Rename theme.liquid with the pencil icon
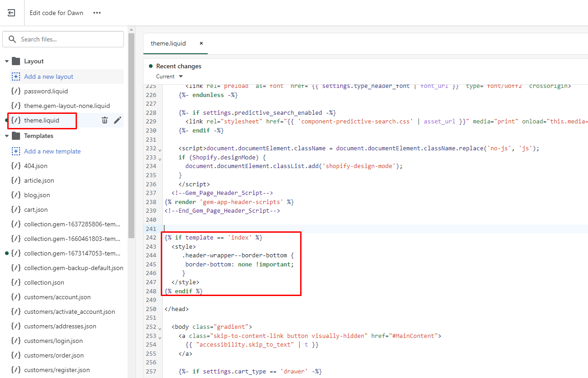 (118, 120)
